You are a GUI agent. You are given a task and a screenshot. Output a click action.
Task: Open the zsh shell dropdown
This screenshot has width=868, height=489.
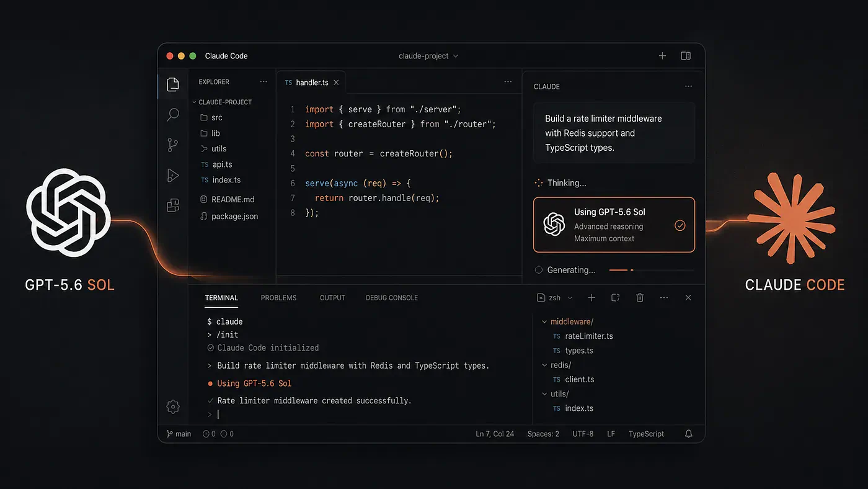pyautogui.click(x=555, y=298)
